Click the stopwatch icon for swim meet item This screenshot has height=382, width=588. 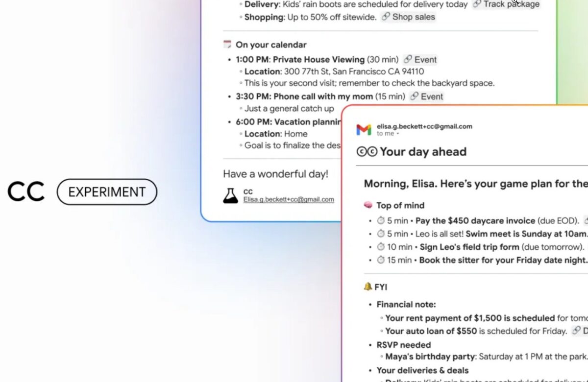coord(381,234)
